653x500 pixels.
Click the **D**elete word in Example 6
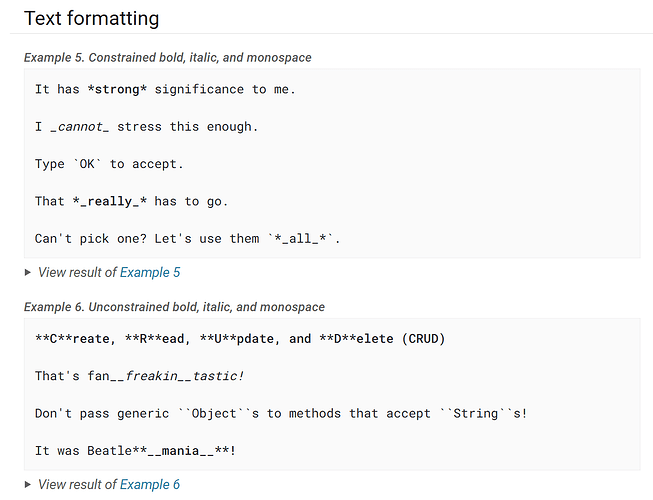tap(356, 339)
